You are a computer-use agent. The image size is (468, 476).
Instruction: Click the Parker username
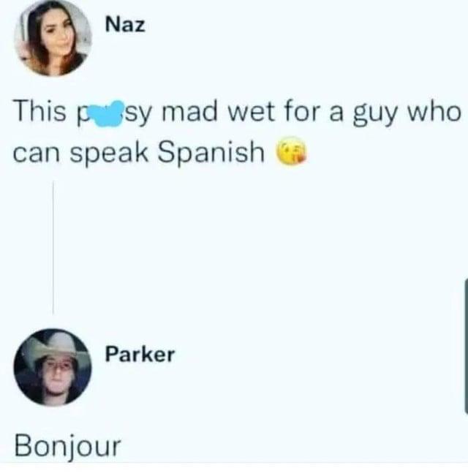click(x=140, y=355)
